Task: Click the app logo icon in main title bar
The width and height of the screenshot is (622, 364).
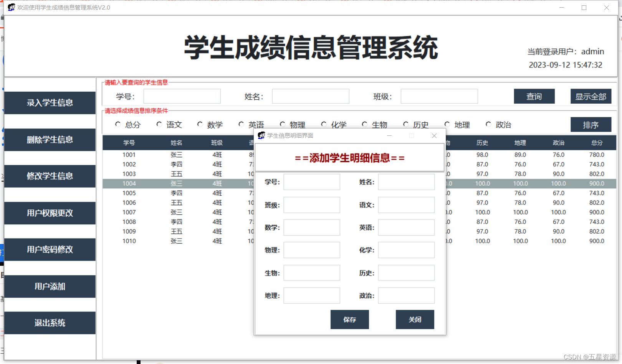Action: pyautogui.click(x=11, y=7)
